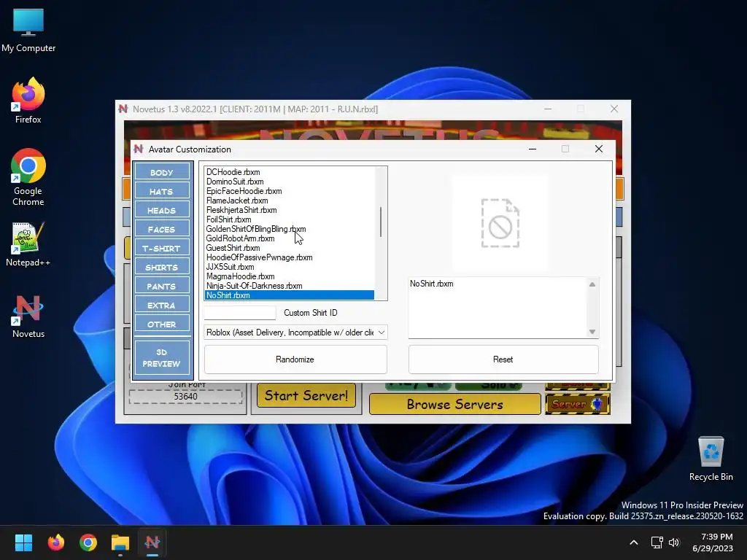Open the volume tray icon
The image size is (747, 560).
tap(674, 542)
